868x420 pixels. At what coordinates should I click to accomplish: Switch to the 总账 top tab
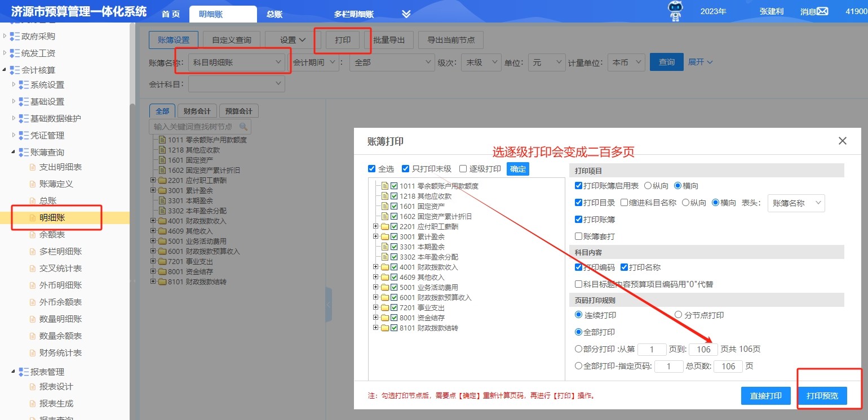click(274, 14)
